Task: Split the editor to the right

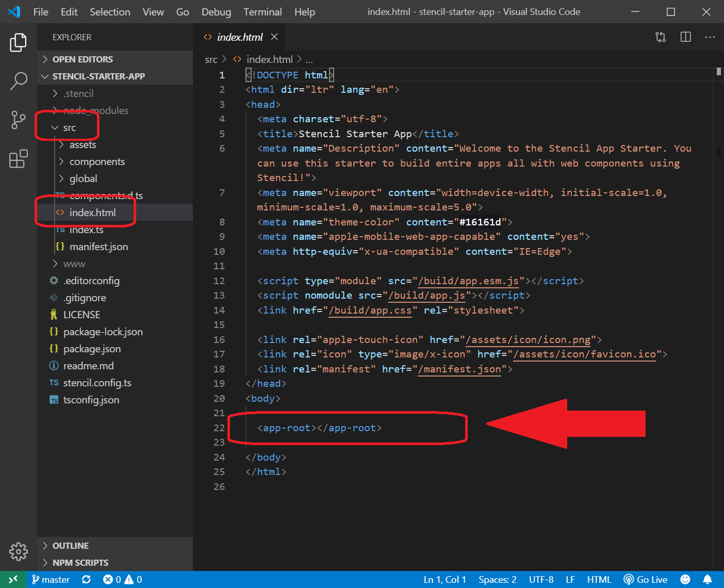Action: [x=685, y=37]
